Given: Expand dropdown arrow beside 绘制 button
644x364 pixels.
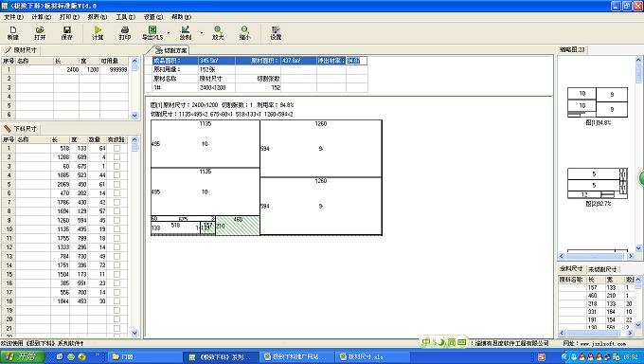Looking at the screenshot, I should 201,33.
